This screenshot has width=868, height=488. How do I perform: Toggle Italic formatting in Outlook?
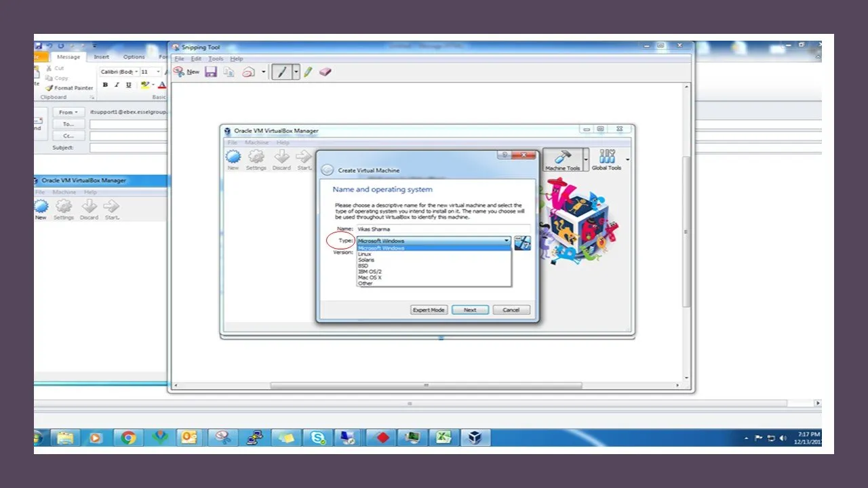pos(117,85)
